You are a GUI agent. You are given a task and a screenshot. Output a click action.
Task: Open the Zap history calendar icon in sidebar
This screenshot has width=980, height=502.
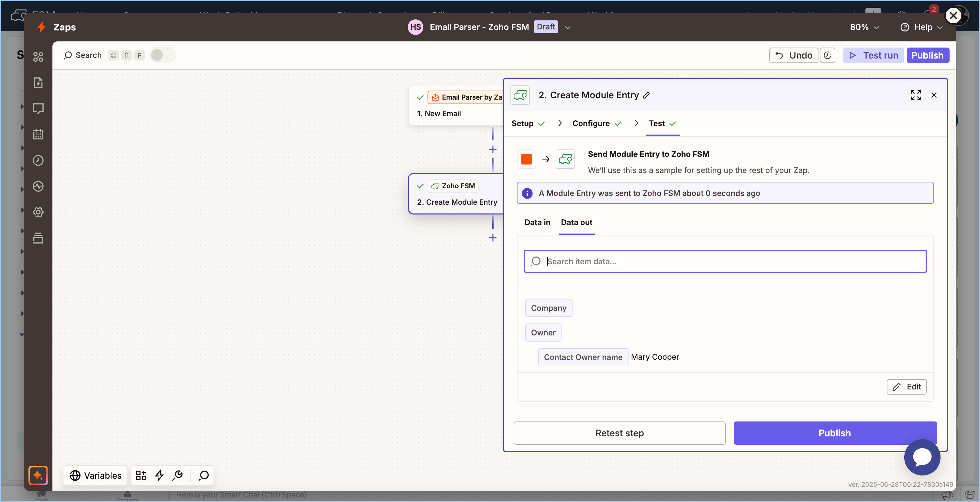coord(38,134)
